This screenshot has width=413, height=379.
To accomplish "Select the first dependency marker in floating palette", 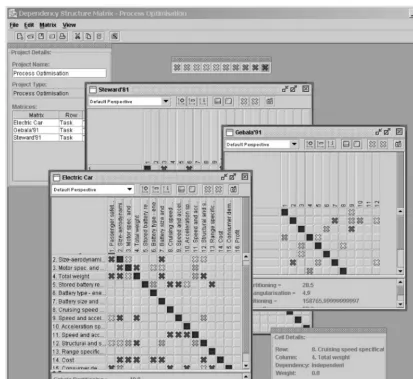I will (x=177, y=68).
